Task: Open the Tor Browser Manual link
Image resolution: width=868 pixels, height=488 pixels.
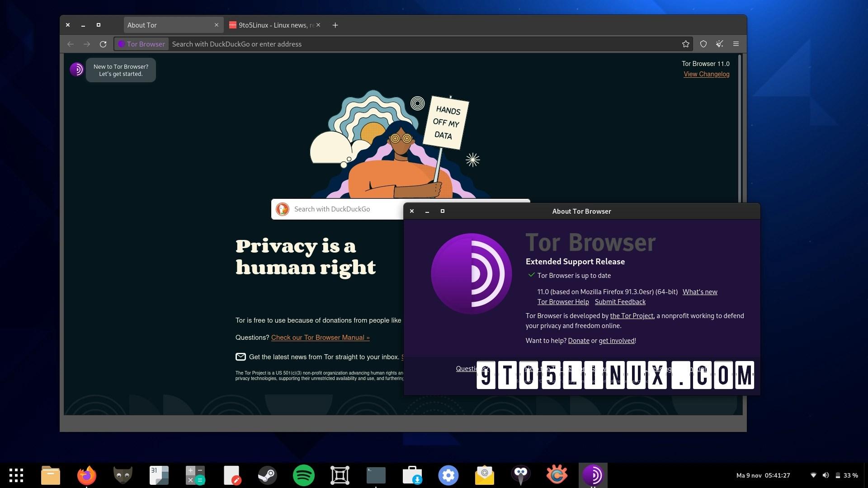Action: [320, 338]
